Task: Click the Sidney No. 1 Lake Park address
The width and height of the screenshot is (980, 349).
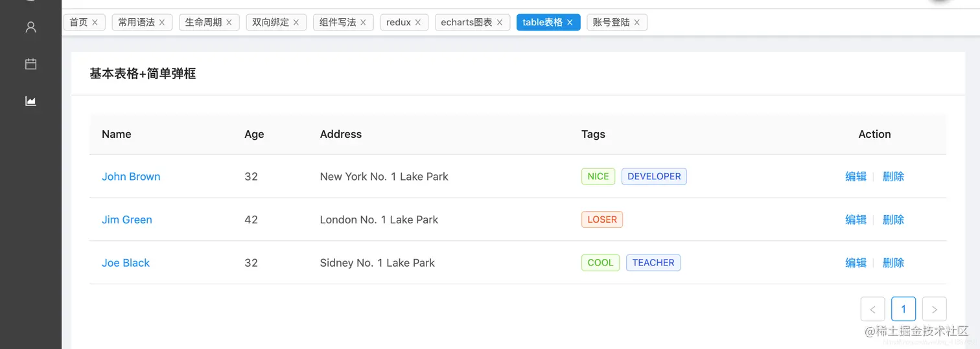Action: click(x=377, y=263)
